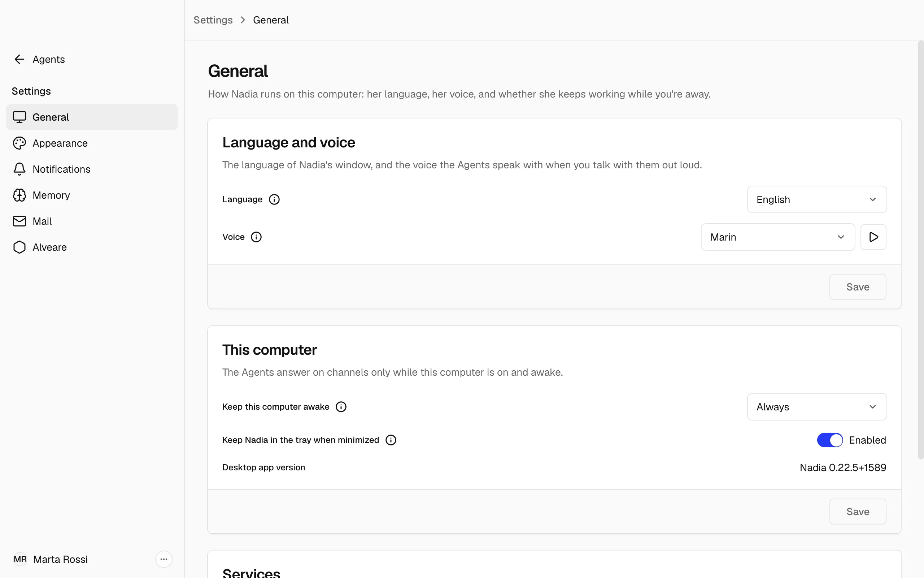The image size is (924, 578).
Task: Select General in the settings sidebar
Action: [x=92, y=117]
